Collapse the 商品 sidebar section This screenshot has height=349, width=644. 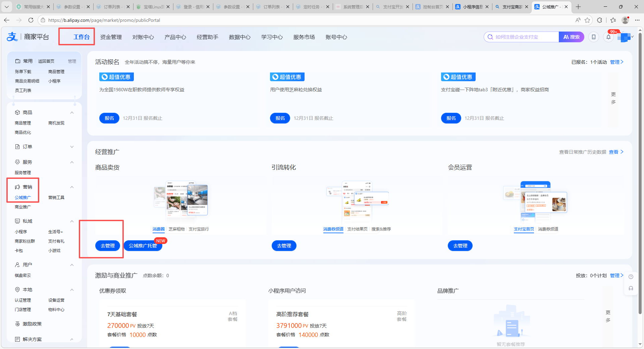(x=72, y=112)
